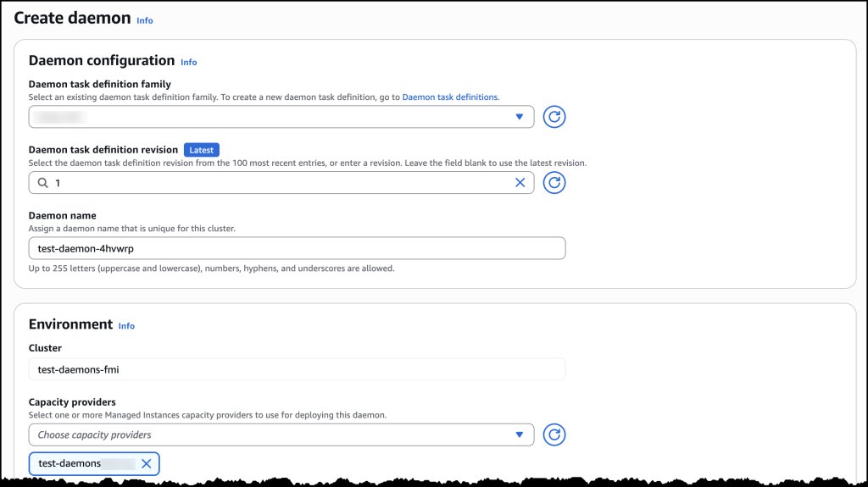Screen dimensions: 868x487
Task: Open Info next to Create daemon title
Action: 145,20
